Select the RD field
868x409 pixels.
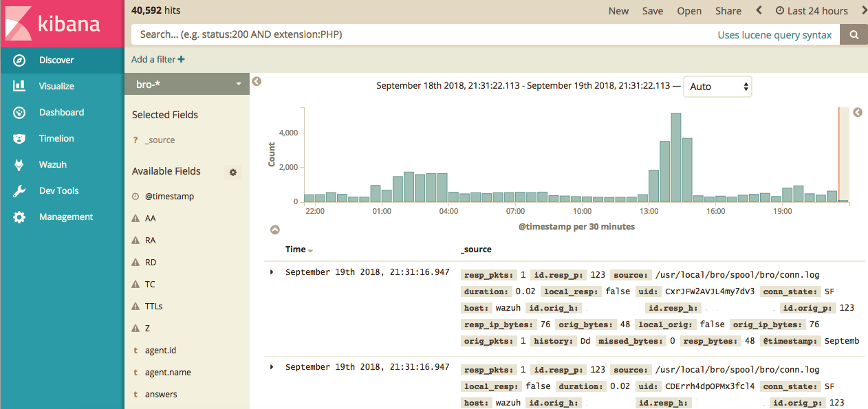(x=151, y=263)
